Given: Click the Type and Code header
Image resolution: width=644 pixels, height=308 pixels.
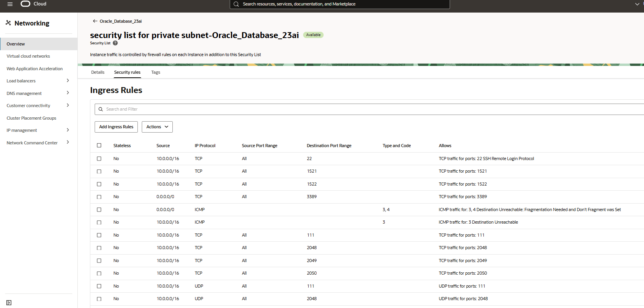Looking at the screenshot, I should [x=397, y=146].
